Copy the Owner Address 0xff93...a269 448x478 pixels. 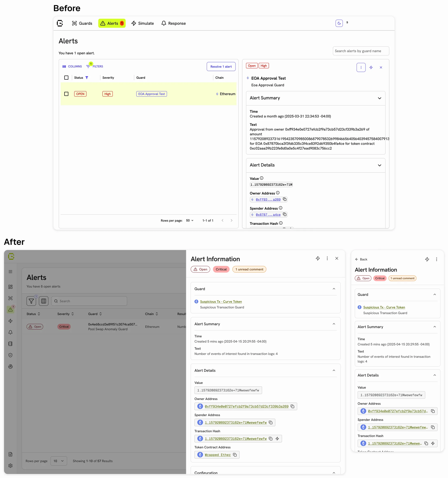coord(284,199)
